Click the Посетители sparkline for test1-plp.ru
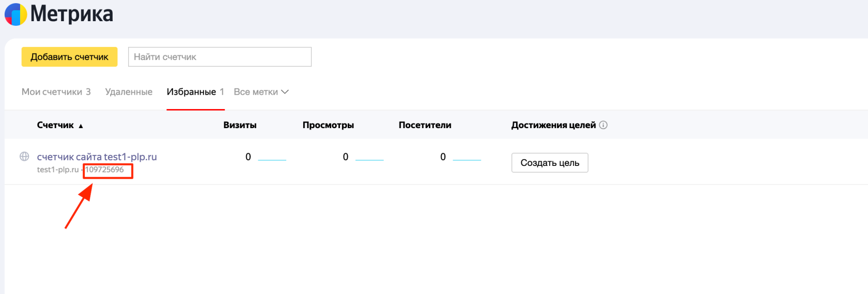 (467, 160)
